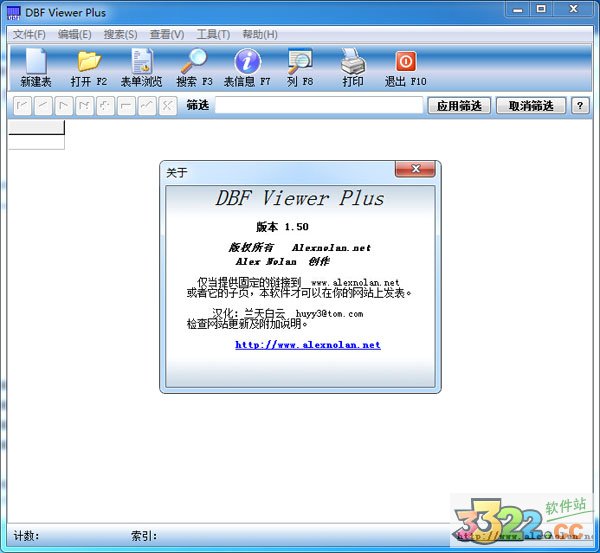The height and width of the screenshot is (553, 600).
Task: Click the 索引: status bar label
Action: click(144, 536)
